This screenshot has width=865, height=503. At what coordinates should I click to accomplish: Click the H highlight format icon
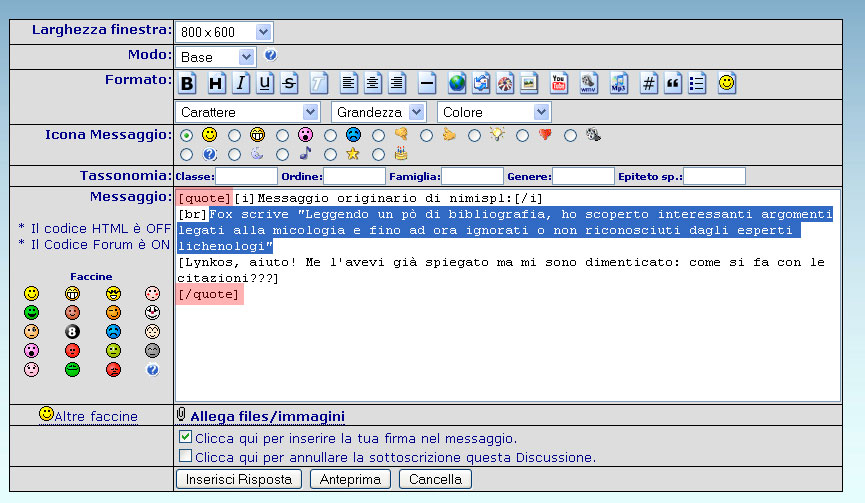[216, 83]
